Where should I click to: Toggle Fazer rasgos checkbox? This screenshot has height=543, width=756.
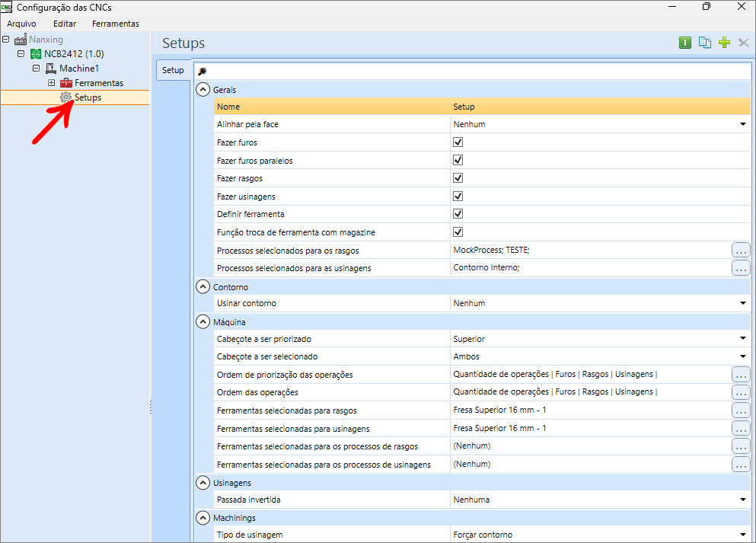(458, 178)
